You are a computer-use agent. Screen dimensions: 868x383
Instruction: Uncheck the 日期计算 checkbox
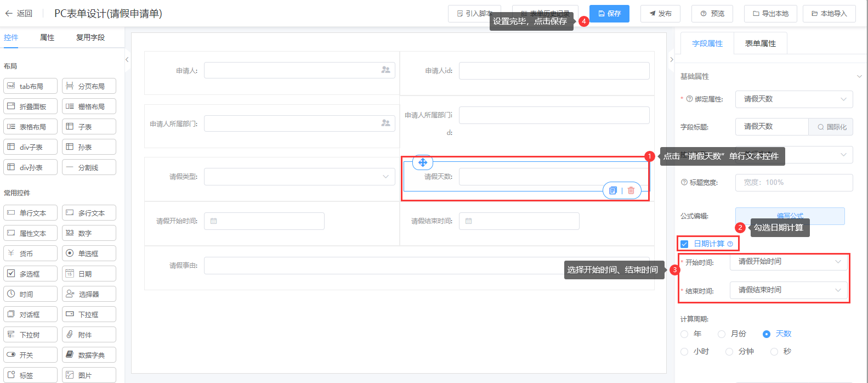click(684, 244)
